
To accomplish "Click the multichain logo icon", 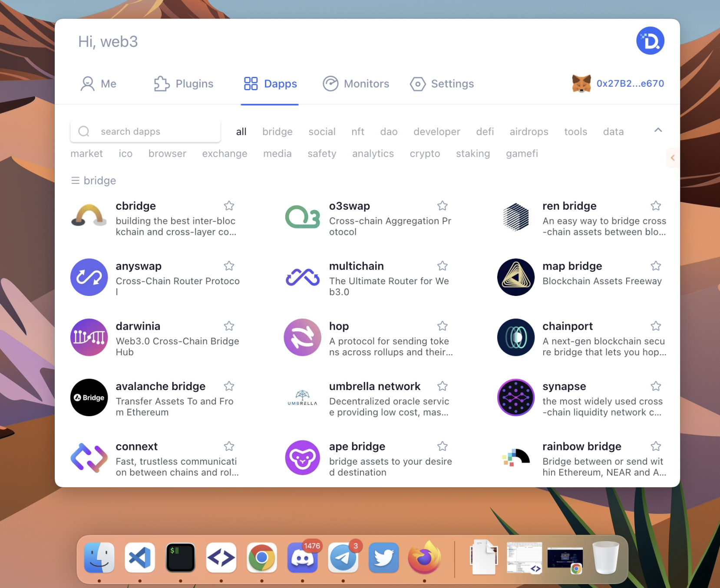I will (302, 277).
